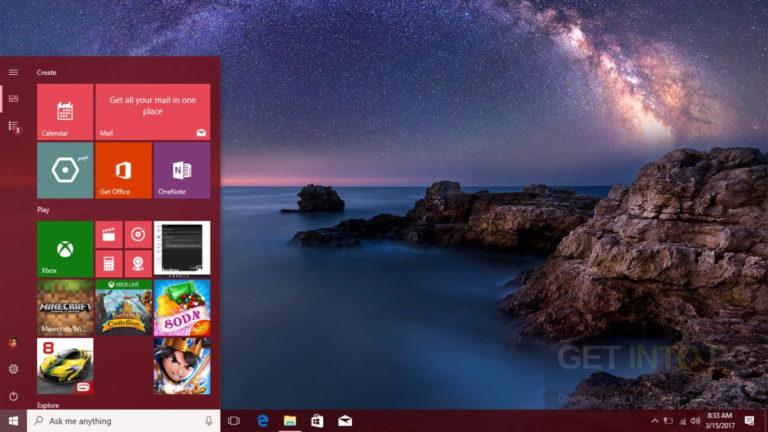Open the Calendar tile

point(65,112)
